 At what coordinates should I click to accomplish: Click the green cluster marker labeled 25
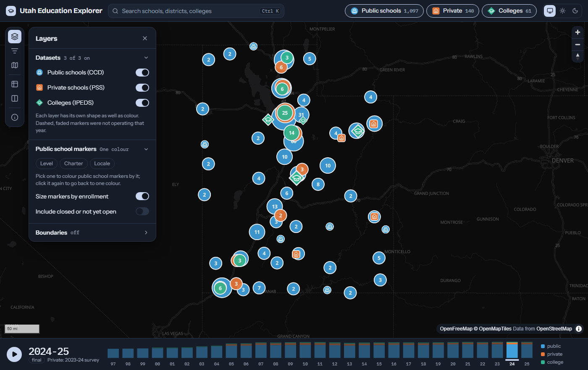pyautogui.click(x=285, y=113)
